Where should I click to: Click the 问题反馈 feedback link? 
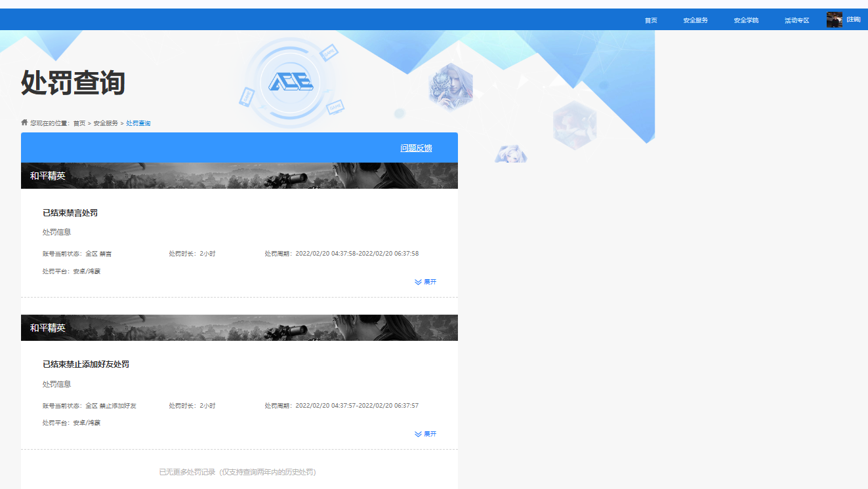click(x=416, y=148)
